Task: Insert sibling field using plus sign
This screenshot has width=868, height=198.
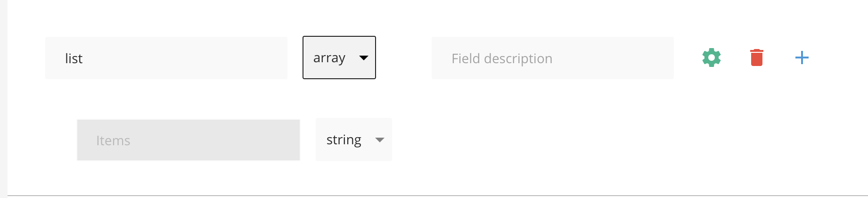Action: click(x=802, y=58)
